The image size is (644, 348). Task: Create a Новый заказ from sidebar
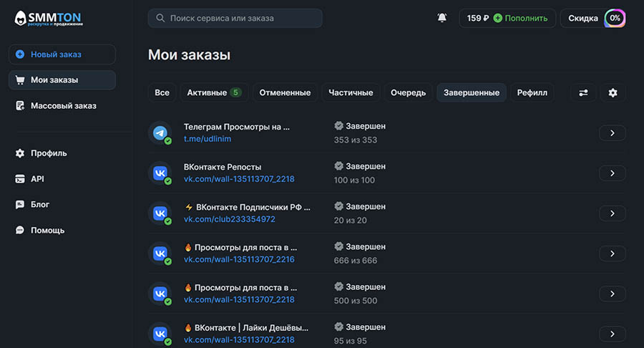coord(62,54)
